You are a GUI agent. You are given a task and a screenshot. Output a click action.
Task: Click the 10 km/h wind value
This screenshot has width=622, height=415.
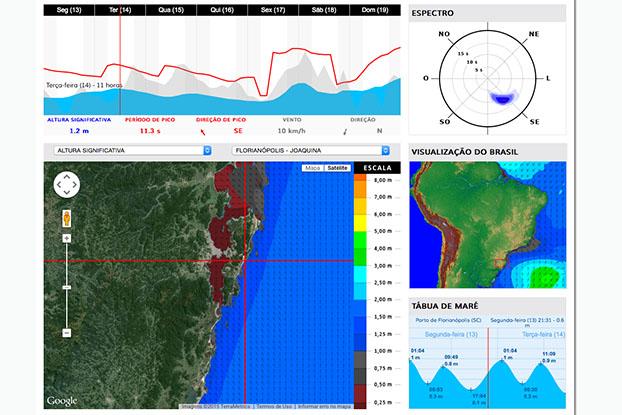click(x=292, y=131)
